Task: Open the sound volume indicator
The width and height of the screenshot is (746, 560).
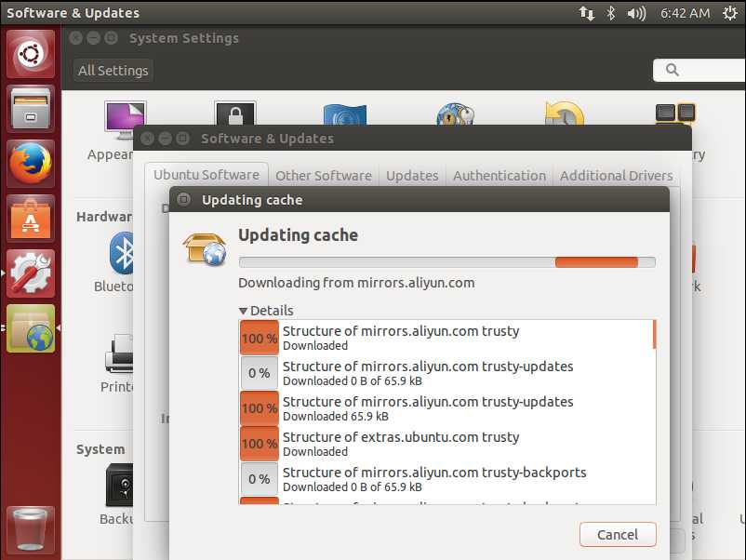Action: point(636,13)
